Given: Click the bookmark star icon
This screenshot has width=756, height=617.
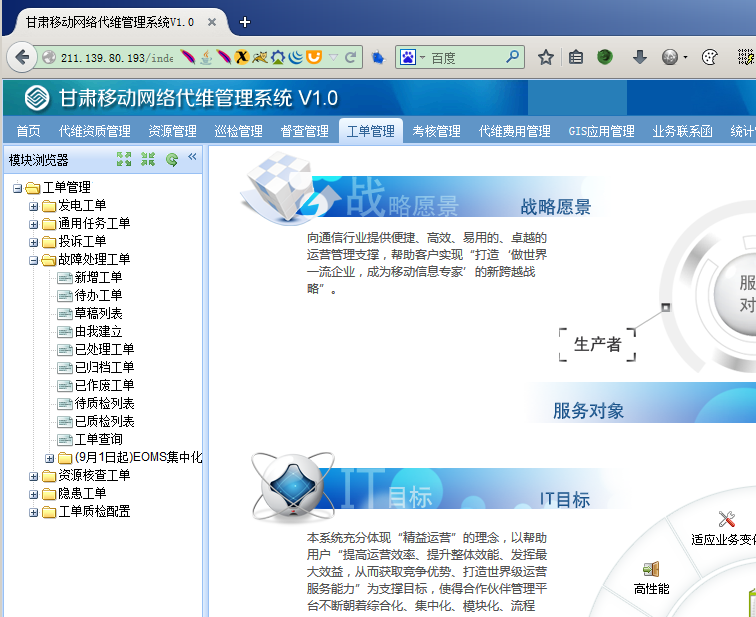Looking at the screenshot, I should (546, 57).
